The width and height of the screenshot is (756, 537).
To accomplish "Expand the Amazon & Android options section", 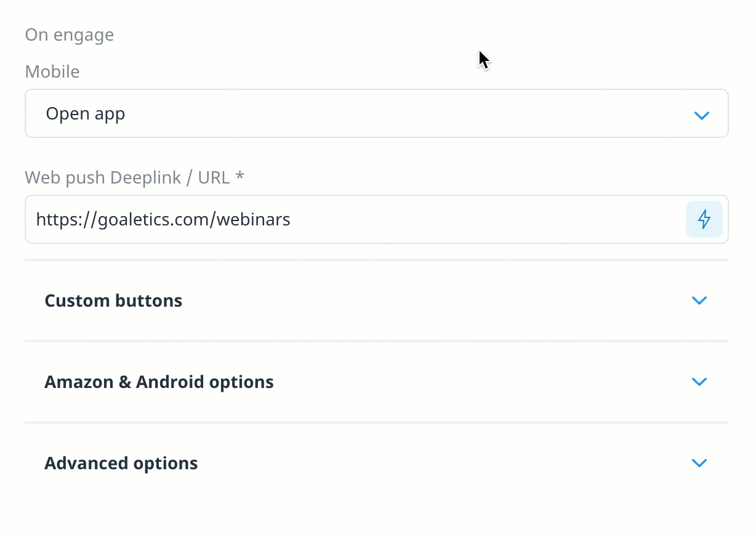I will [377, 382].
